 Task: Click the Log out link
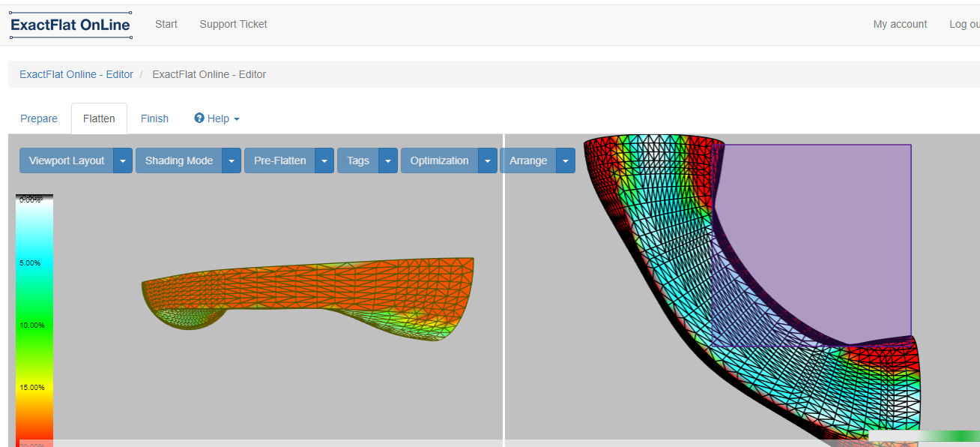click(964, 24)
